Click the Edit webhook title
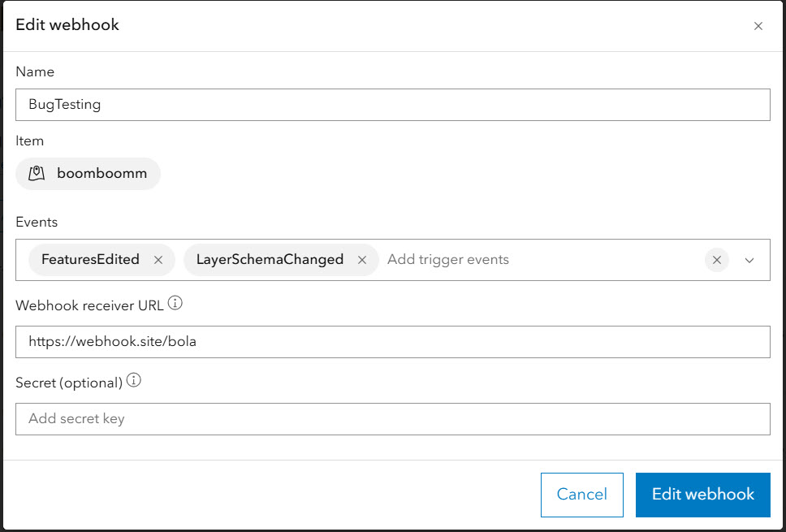The image size is (786, 532). point(67,25)
